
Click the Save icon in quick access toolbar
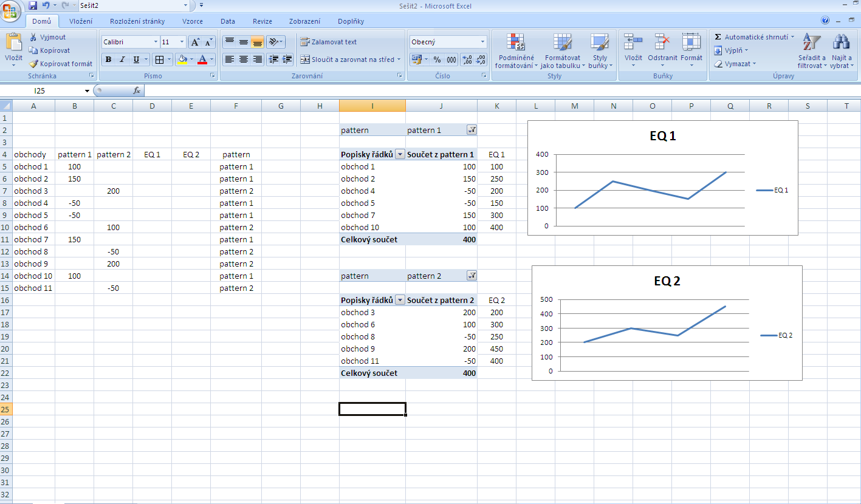33,5
